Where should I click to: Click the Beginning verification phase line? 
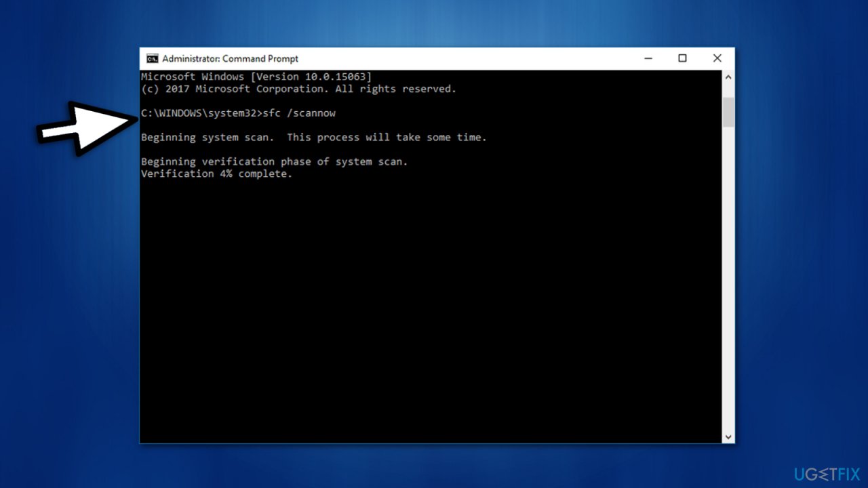(x=273, y=161)
